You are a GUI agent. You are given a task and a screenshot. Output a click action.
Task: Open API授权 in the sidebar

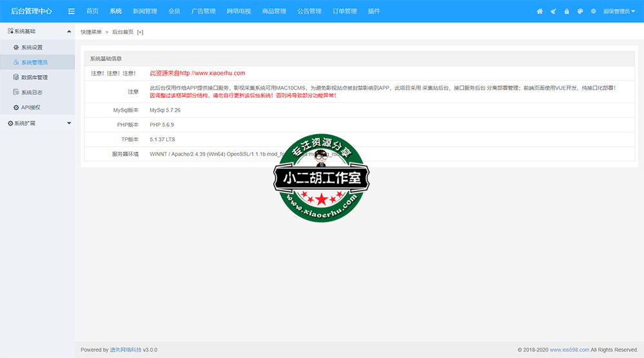click(x=30, y=107)
